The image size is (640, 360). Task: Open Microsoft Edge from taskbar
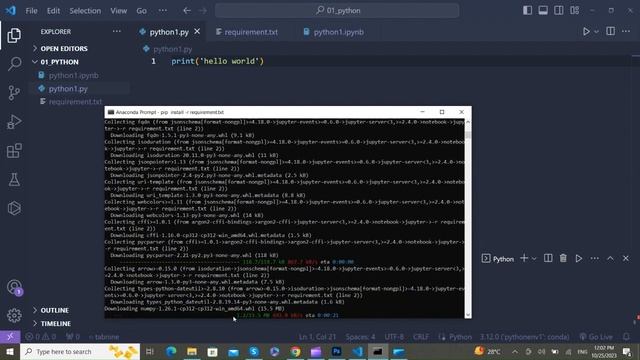pos(171,351)
